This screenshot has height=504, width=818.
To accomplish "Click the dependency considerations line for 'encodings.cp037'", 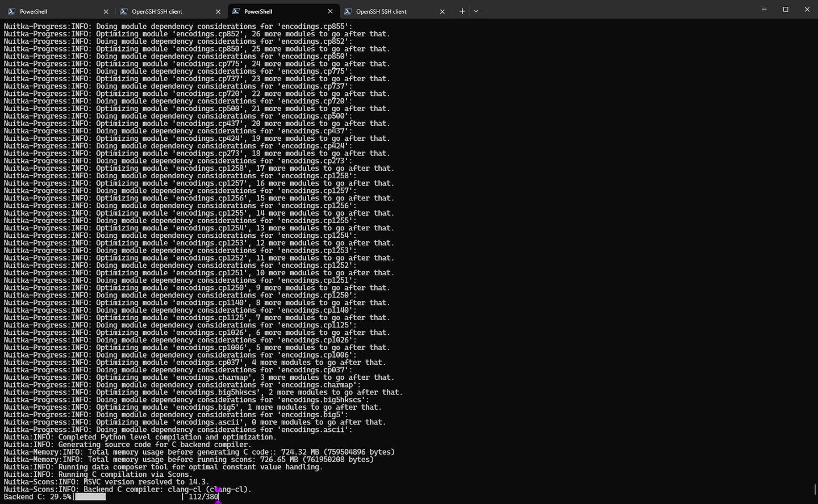I will pyautogui.click(x=178, y=370).
